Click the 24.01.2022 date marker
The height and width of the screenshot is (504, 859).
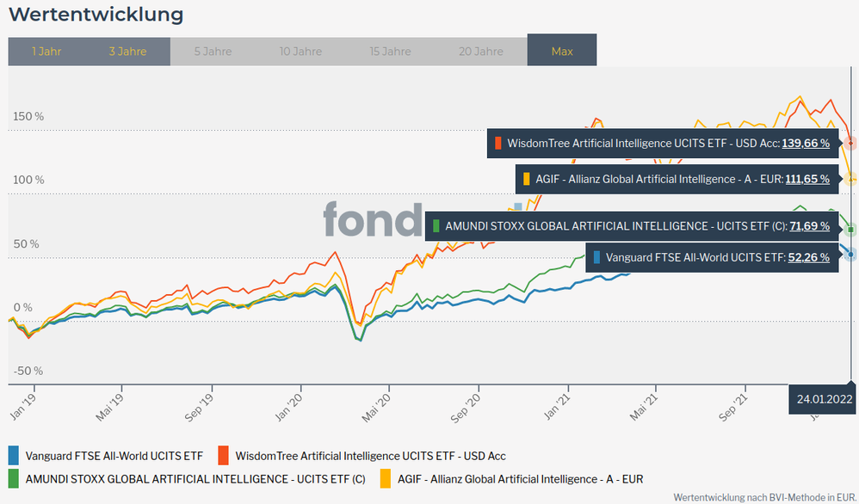click(824, 398)
